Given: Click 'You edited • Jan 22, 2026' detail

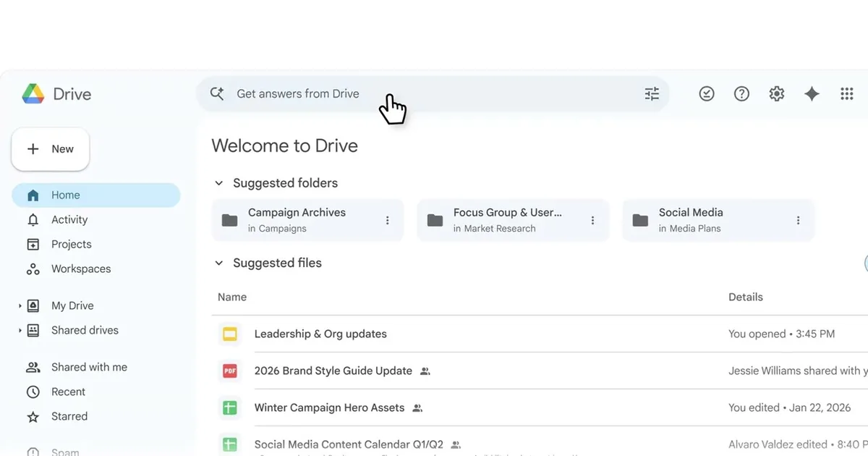Looking at the screenshot, I should (x=790, y=408).
